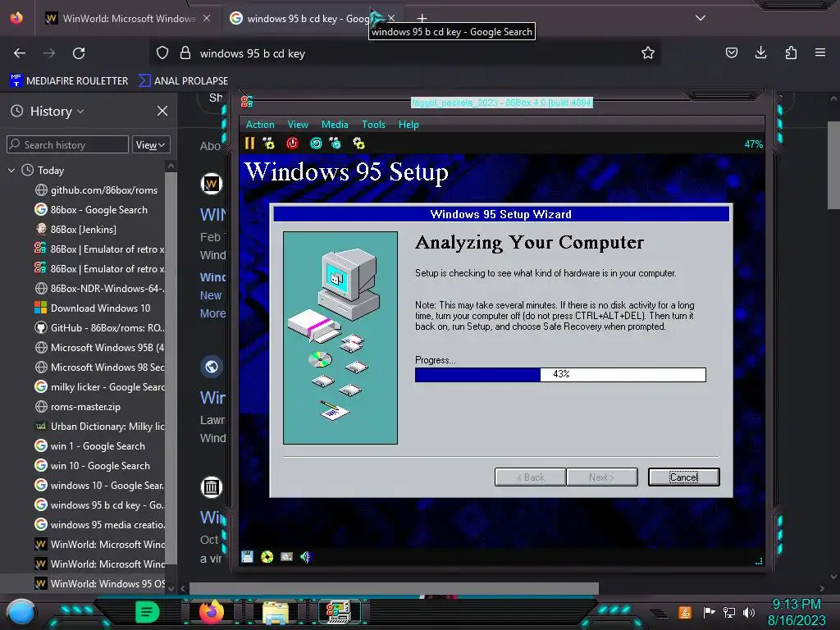This screenshot has height=630, width=840.
Task: Go back in Firefox
Action: pos(20,53)
